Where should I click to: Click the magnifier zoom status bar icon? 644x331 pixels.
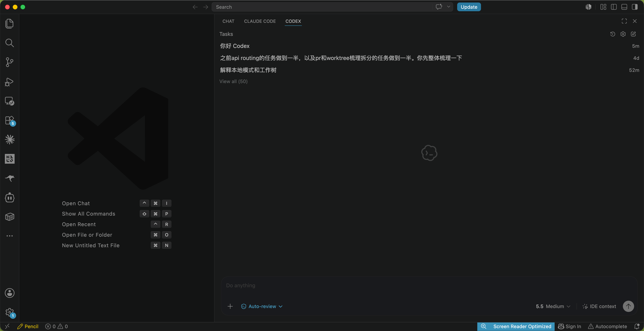point(484,326)
